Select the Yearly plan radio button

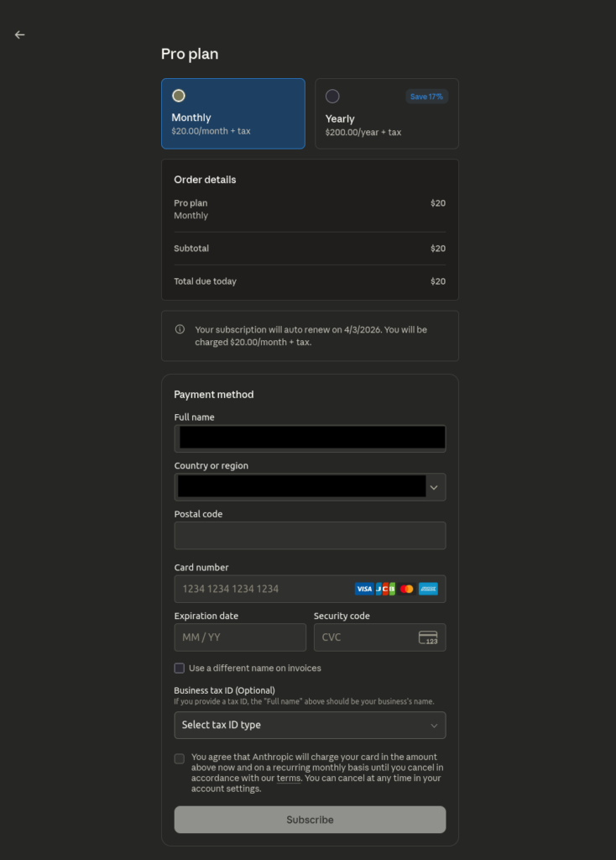point(332,97)
